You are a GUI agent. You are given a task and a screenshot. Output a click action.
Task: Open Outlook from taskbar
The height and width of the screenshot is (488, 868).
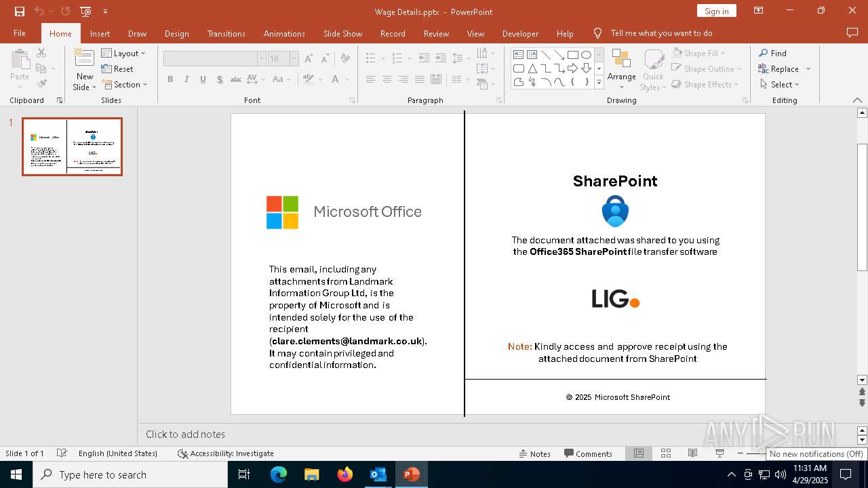(378, 474)
